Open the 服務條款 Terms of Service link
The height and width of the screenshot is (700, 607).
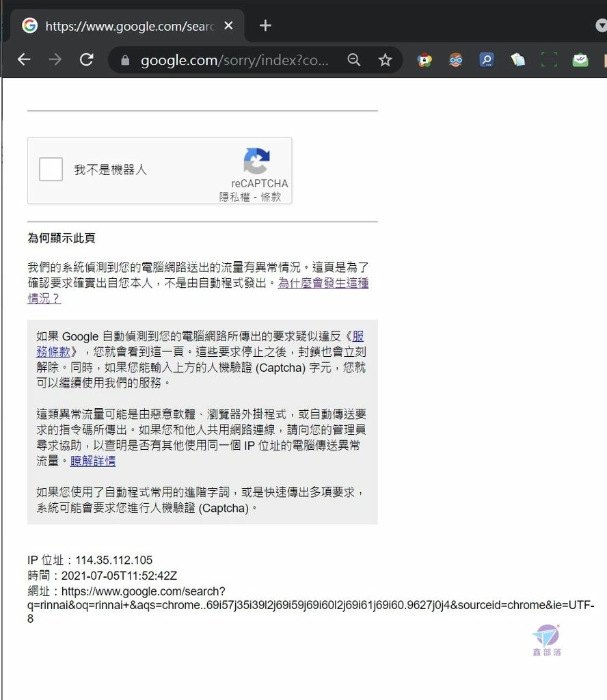358,336
